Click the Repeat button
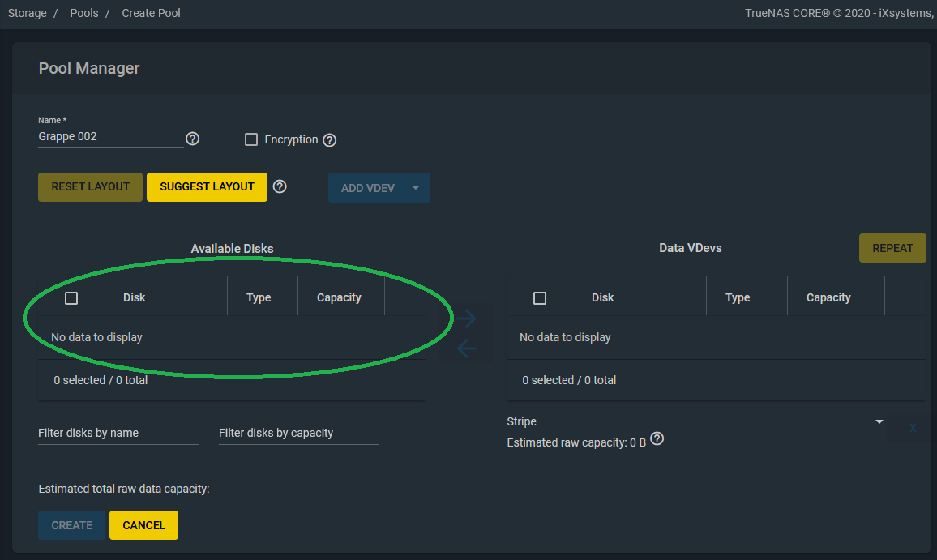Screen dimensions: 937x560 click(x=892, y=248)
